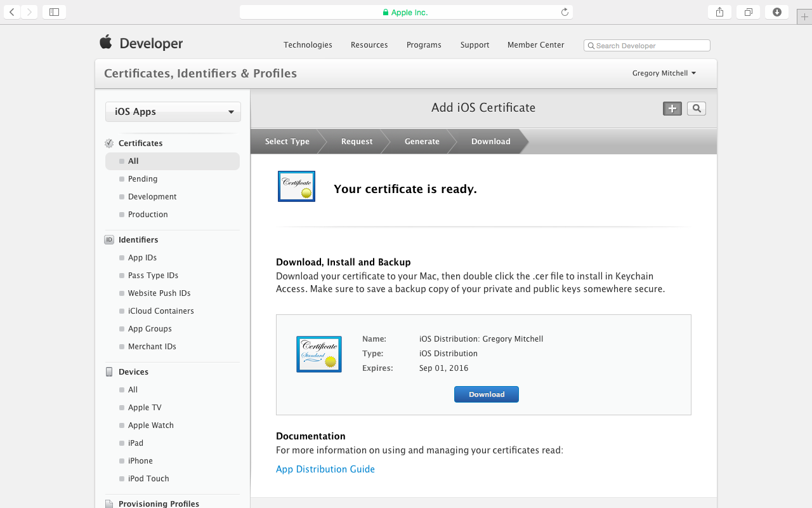
Task: Open Merchant IDs list
Action: tap(152, 347)
